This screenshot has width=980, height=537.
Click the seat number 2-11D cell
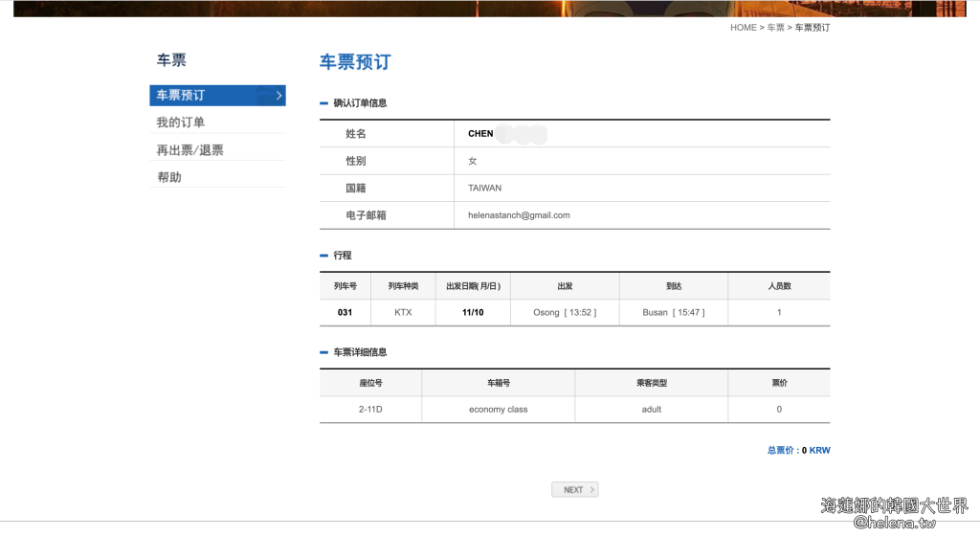[370, 409]
